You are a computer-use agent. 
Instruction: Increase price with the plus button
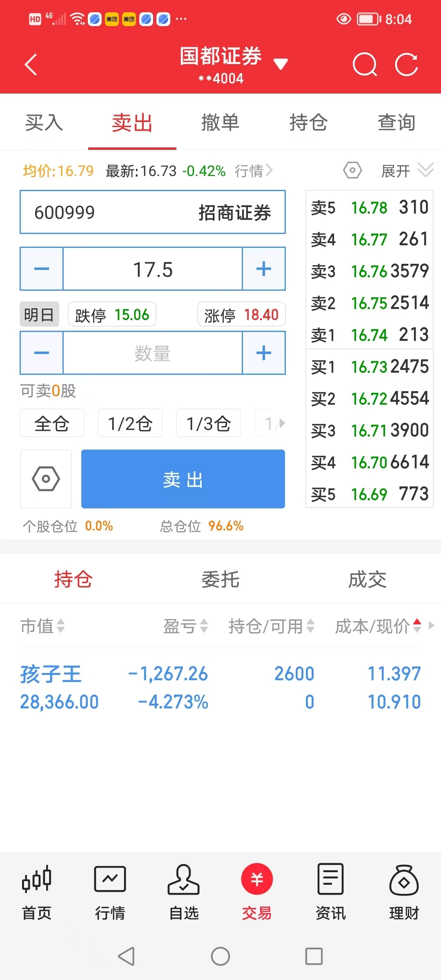point(264,269)
